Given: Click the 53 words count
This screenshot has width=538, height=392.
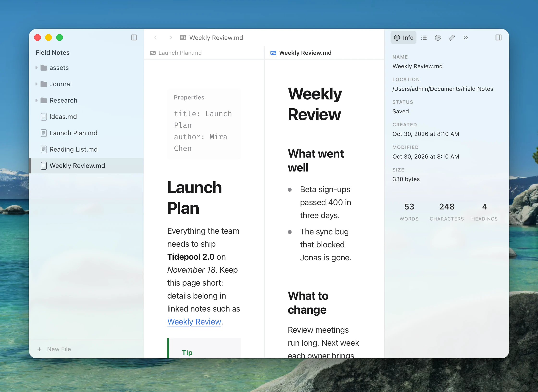Looking at the screenshot, I should 409,207.
